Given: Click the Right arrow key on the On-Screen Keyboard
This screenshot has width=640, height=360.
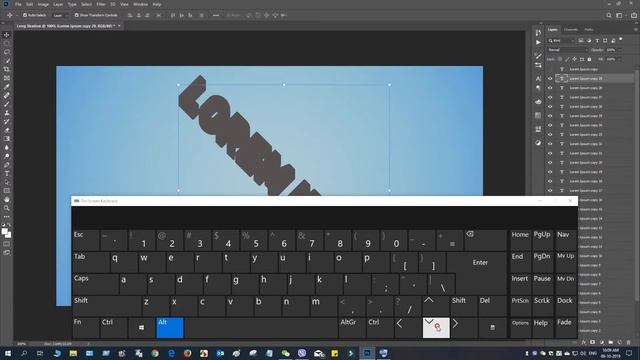Looking at the screenshot, I should click(x=464, y=328).
